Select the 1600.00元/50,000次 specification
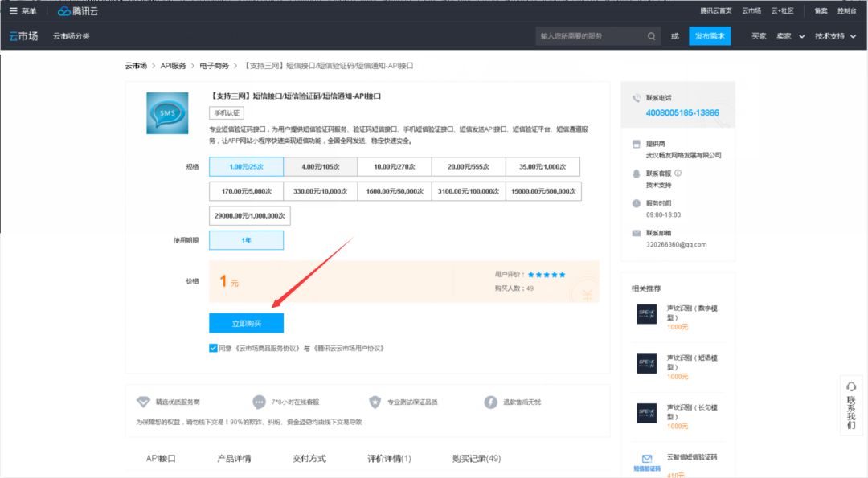The image size is (868, 478). (x=395, y=191)
